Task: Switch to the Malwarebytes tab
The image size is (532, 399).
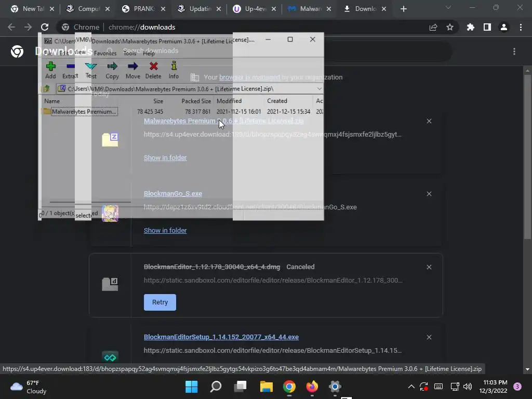Action: point(310,9)
